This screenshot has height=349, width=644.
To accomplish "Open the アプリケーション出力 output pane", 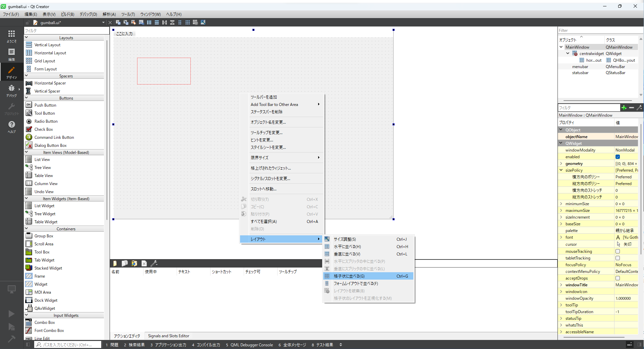I will click(168, 345).
